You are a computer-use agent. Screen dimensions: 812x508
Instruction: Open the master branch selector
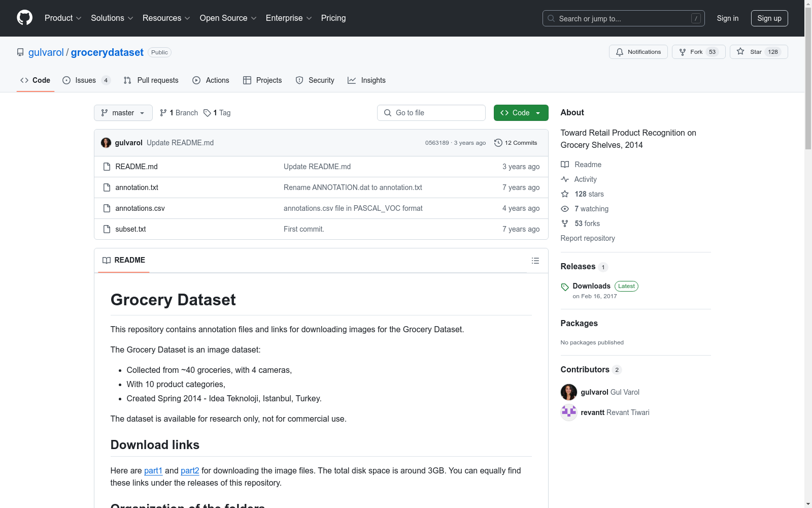pos(123,113)
